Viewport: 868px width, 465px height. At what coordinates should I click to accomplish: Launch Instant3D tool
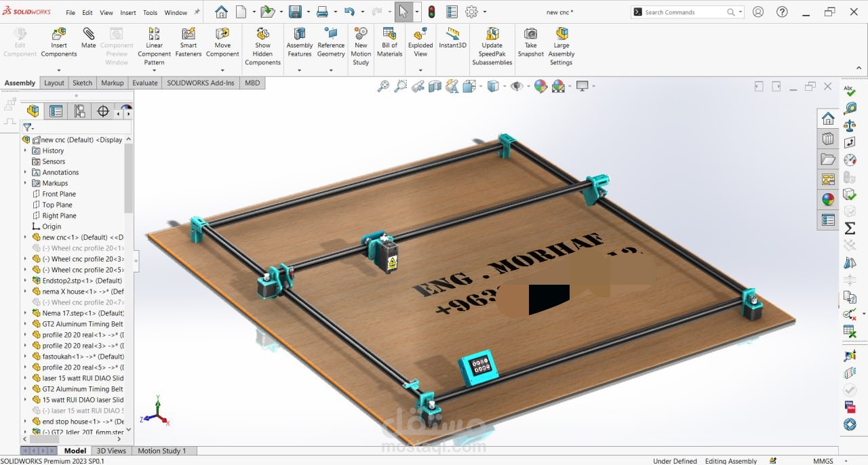452,38
